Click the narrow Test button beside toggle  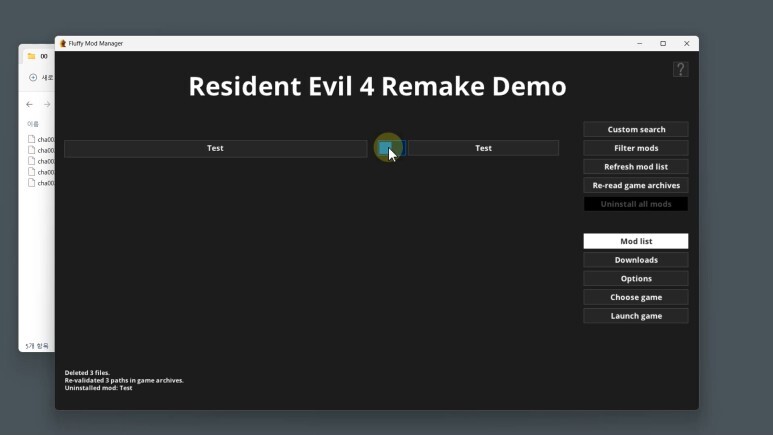click(483, 148)
